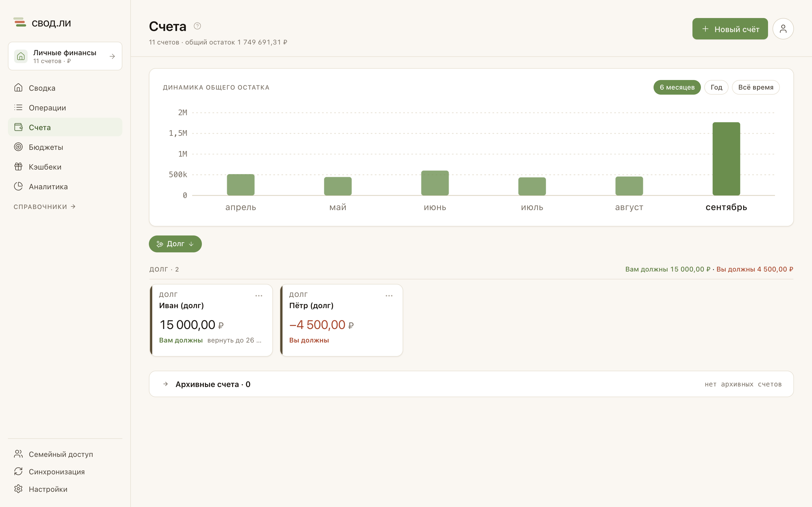Open the user profile icon
Screen dimensions: 812x507
783,29
